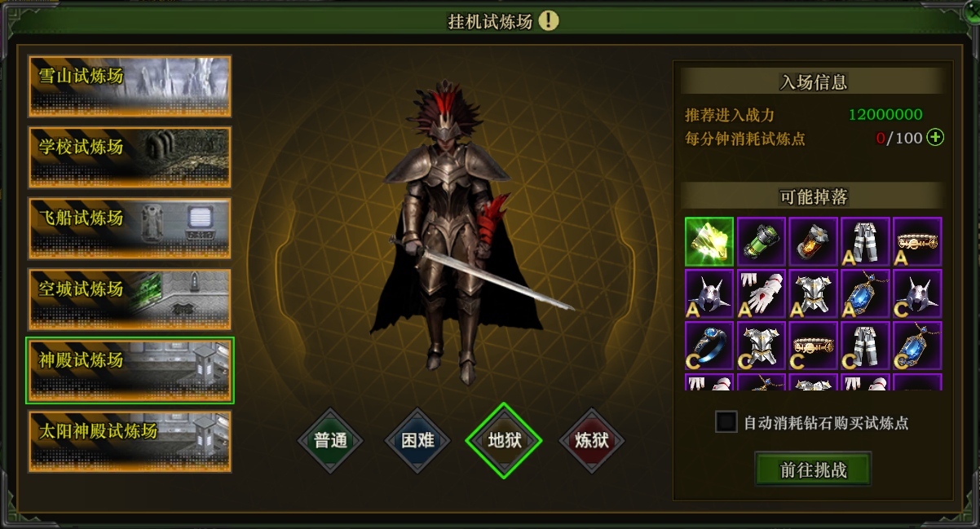
Task: Select 学校试炼场 stage banner
Action: (x=130, y=157)
